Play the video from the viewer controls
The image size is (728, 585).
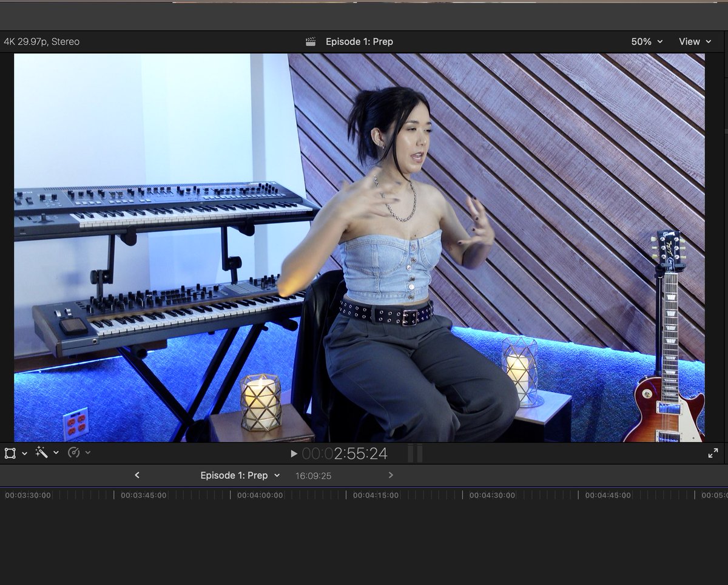294,453
